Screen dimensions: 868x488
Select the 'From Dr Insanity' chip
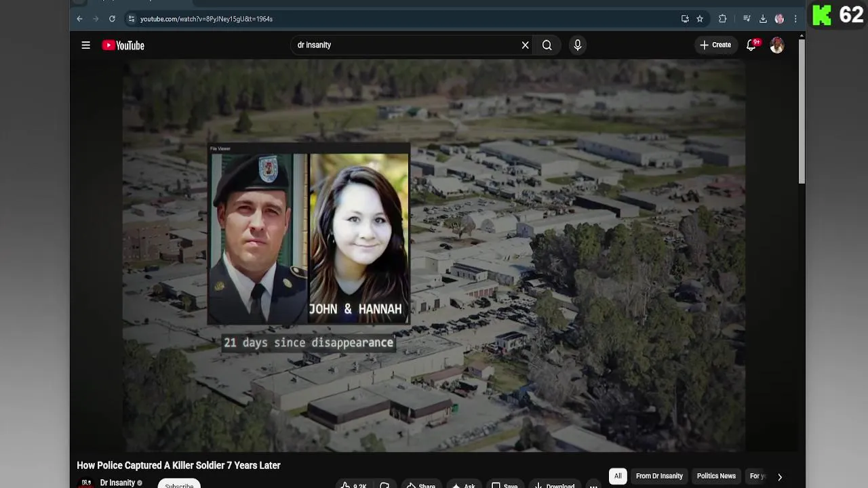click(659, 476)
